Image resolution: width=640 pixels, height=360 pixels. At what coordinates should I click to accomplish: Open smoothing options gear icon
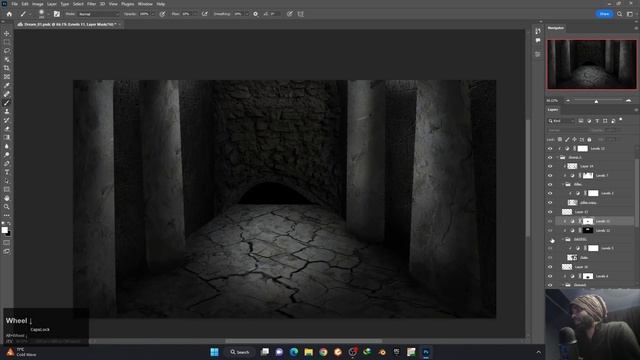(x=256, y=14)
